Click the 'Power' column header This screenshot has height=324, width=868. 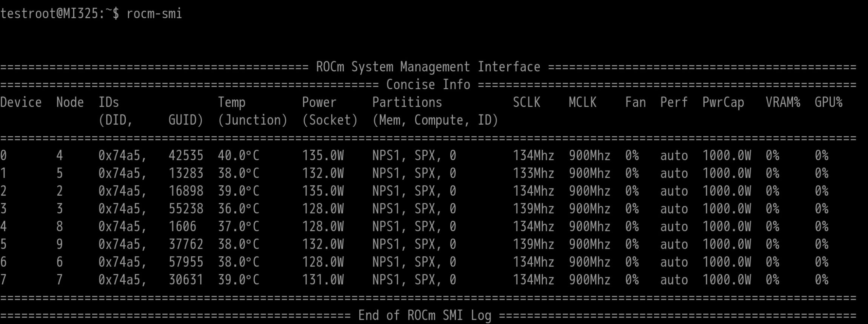point(319,102)
